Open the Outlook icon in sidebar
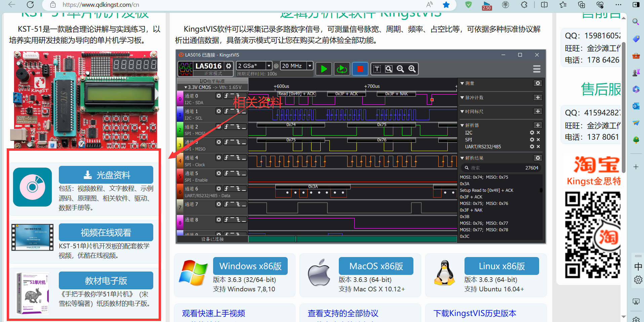The width and height of the screenshot is (644, 322). [x=636, y=106]
